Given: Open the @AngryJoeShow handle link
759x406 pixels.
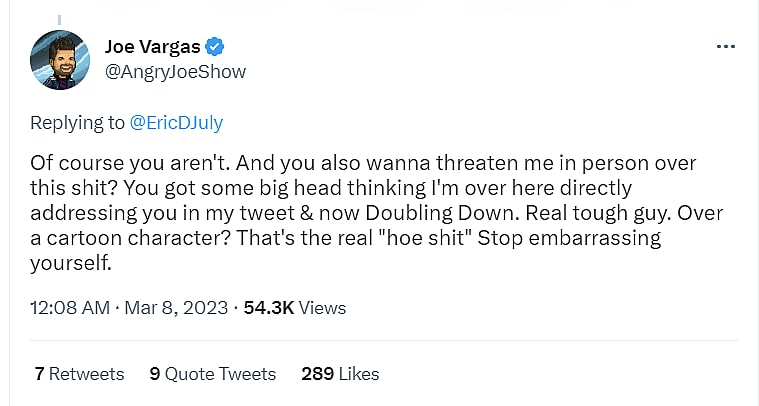Looking at the screenshot, I should 175,72.
